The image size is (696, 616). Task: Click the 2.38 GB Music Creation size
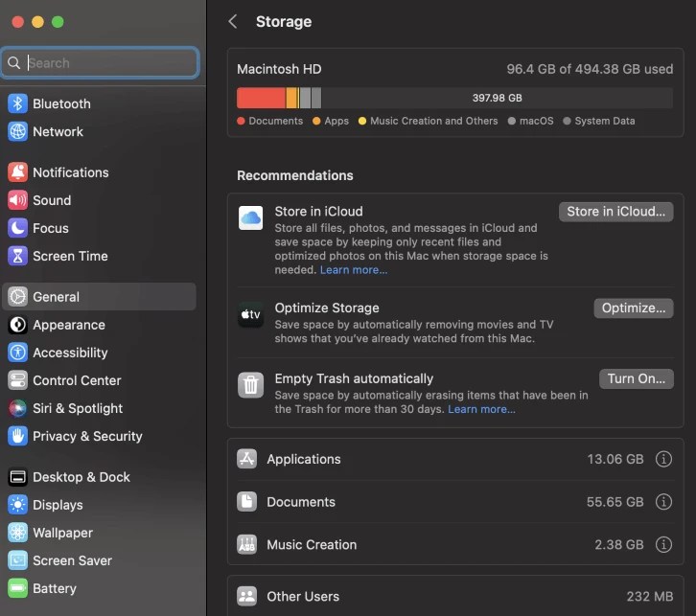click(618, 544)
